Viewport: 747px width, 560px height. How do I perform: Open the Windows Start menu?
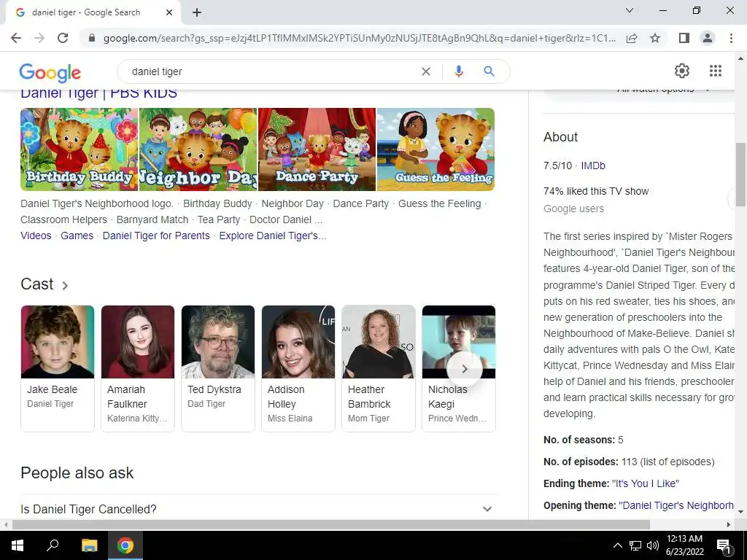click(x=18, y=545)
